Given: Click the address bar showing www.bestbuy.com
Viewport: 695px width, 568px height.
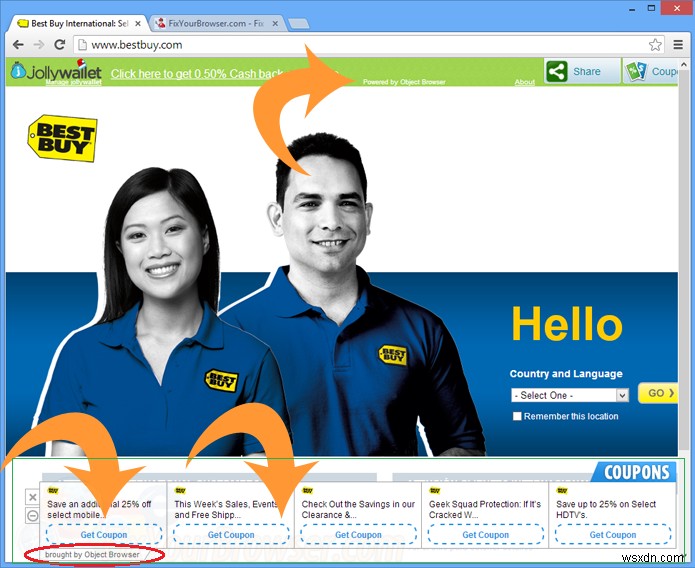Looking at the screenshot, I should tap(368, 45).
